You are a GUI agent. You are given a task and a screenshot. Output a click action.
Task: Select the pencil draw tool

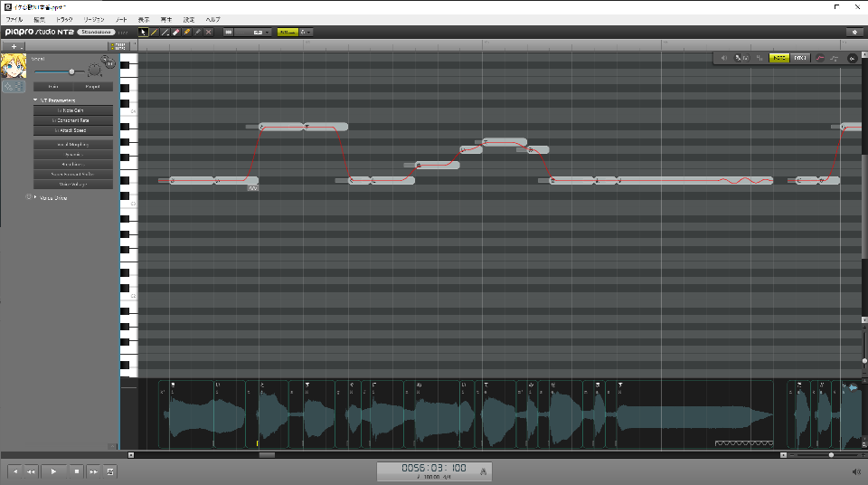pyautogui.click(x=154, y=32)
